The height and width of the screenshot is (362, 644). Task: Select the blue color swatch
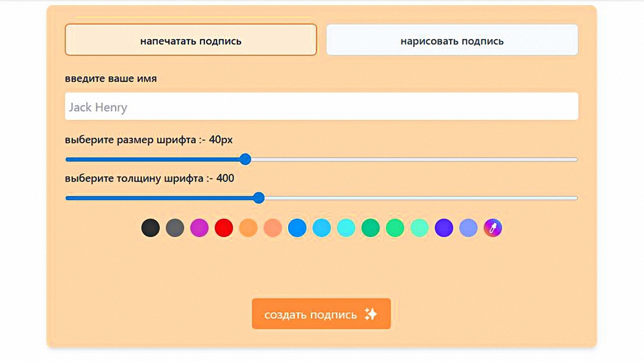[x=297, y=227]
